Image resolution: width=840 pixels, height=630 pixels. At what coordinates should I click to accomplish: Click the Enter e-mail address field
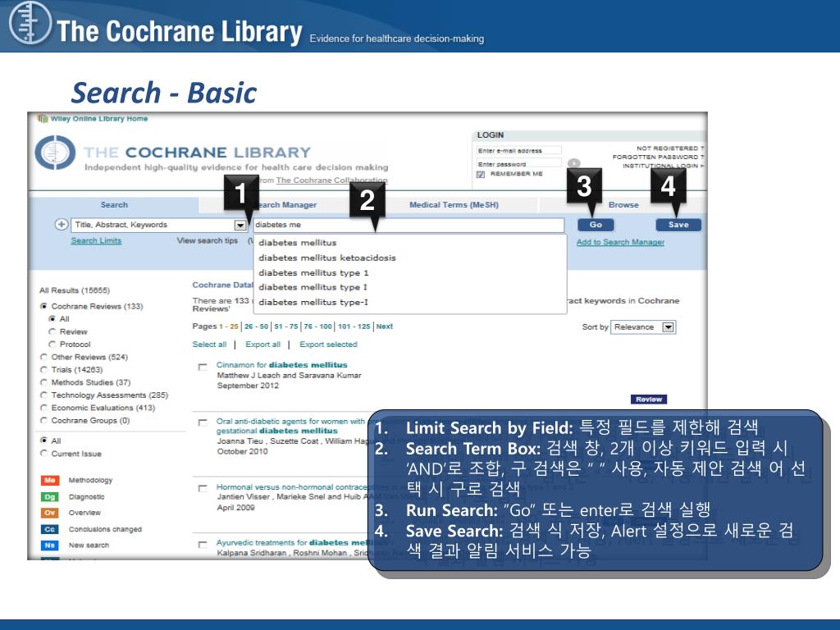click(518, 151)
